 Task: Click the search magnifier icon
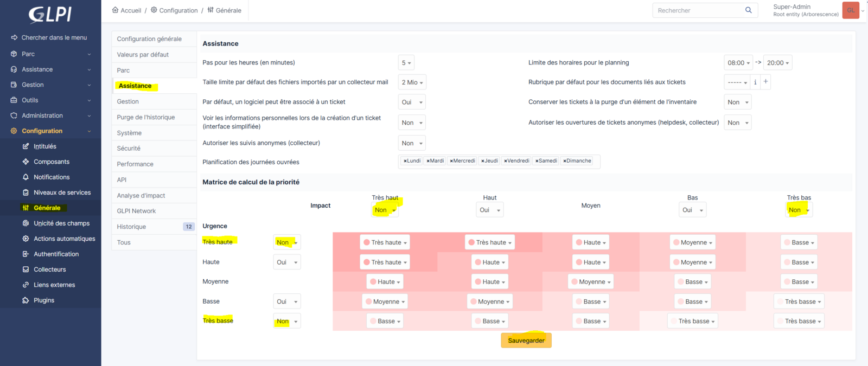748,10
